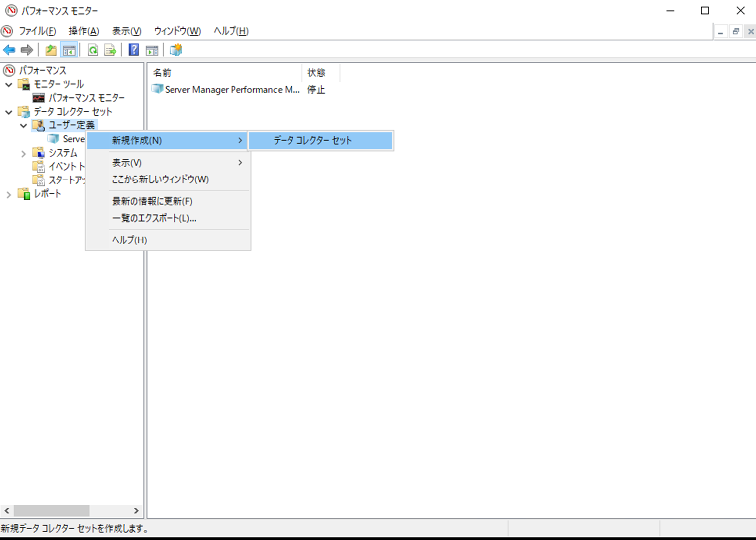The height and width of the screenshot is (540, 756).
Task: Click the export list toolbar icon
Action: (110, 50)
